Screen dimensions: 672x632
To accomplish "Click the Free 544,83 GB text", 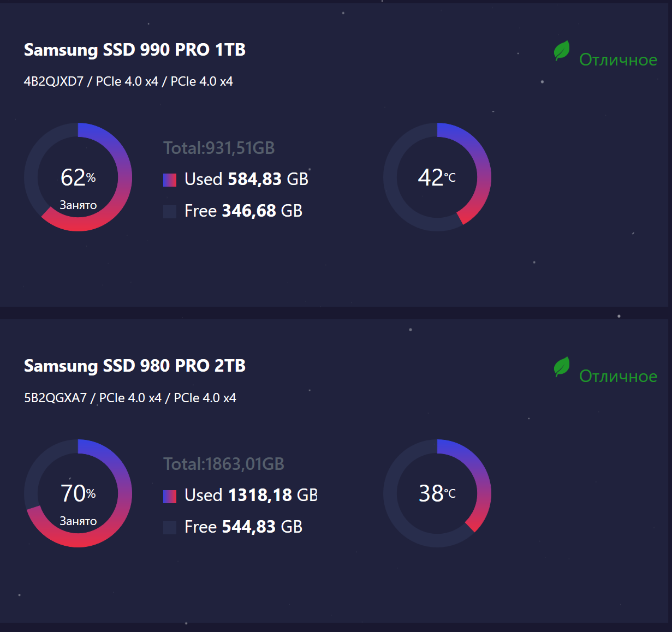I will tap(243, 527).
